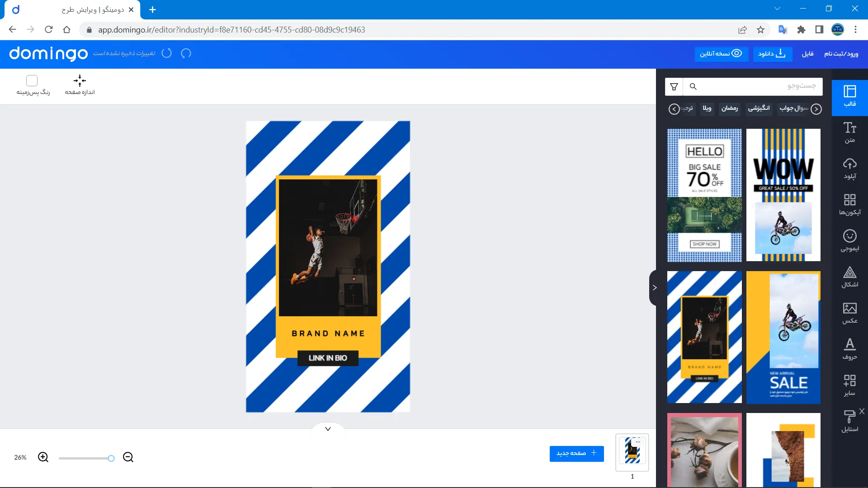Reload the page with browser refresh icon
The image size is (868, 488).
(49, 30)
